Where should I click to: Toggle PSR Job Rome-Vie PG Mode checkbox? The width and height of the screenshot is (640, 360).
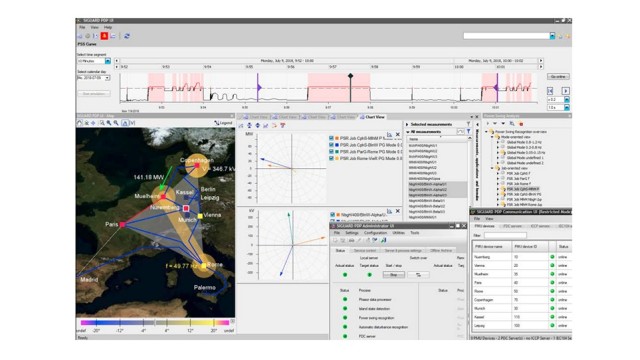331,158
